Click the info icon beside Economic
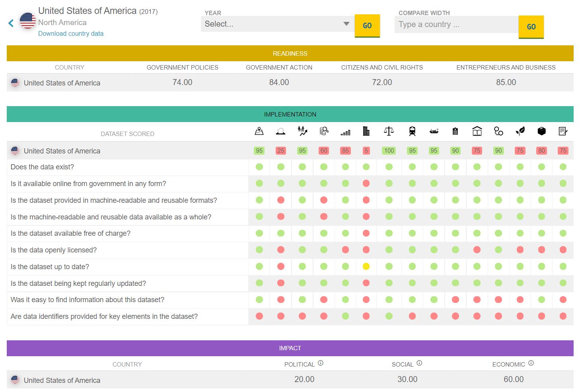This screenshot has height=392, width=580. point(531,363)
